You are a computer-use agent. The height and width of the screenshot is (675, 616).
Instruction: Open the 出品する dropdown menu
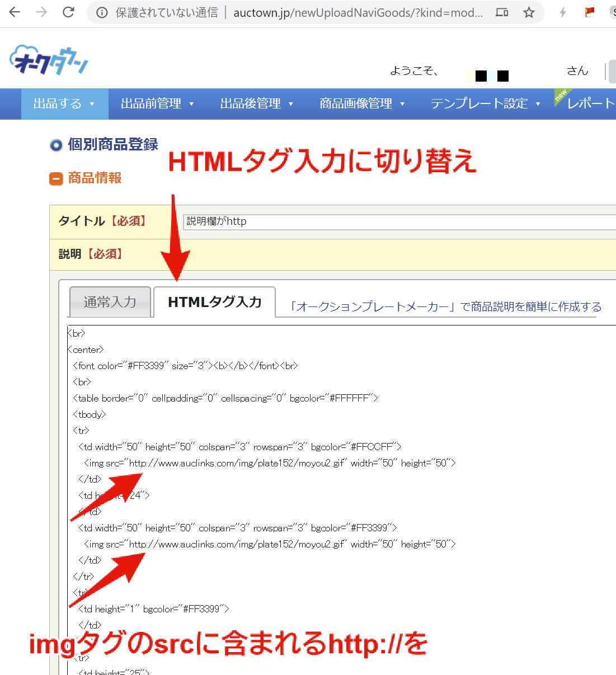coord(64,103)
